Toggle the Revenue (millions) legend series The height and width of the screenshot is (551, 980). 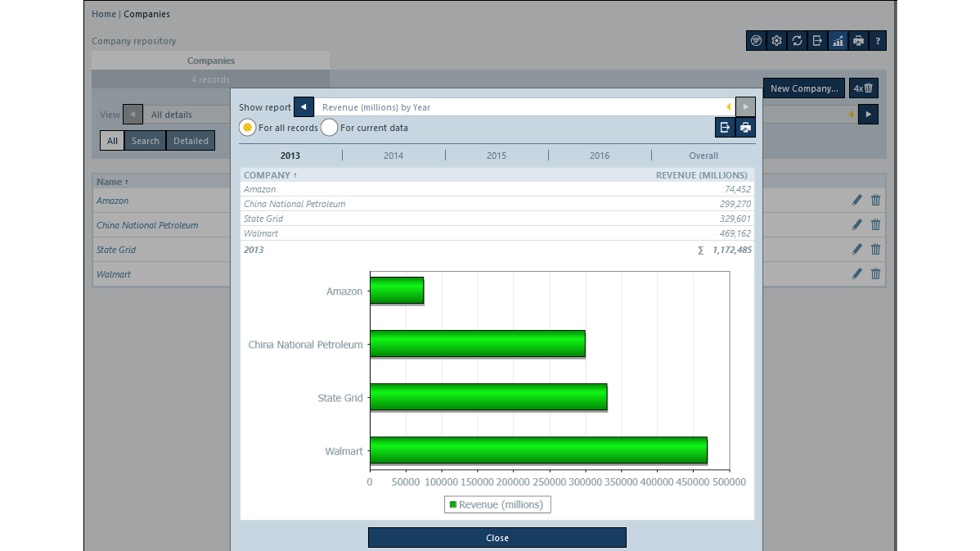(x=497, y=504)
